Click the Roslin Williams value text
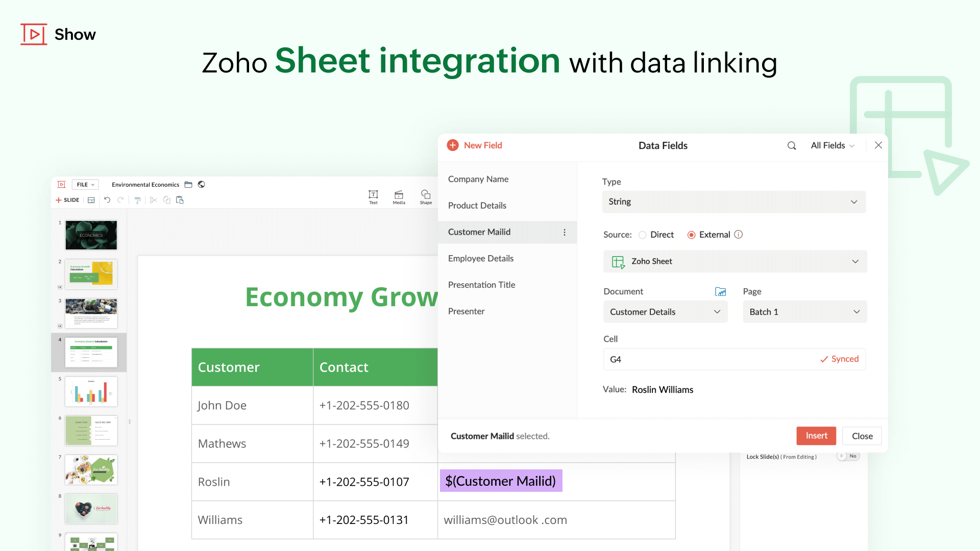Screen dimensions: 980x551 point(663,390)
